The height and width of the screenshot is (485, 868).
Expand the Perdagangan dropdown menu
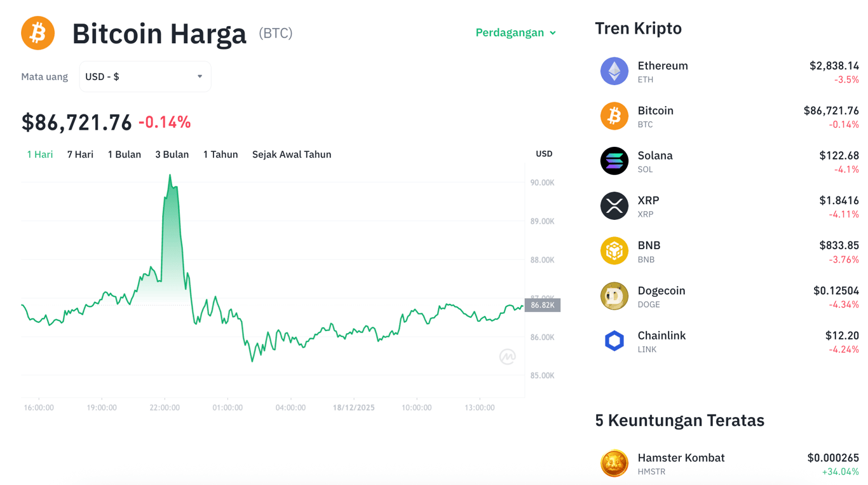pyautogui.click(x=516, y=32)
